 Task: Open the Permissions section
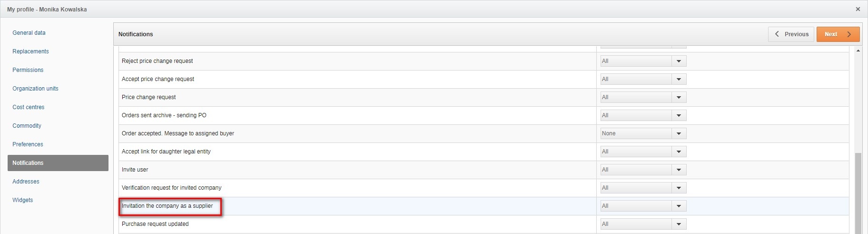[28, 70]
